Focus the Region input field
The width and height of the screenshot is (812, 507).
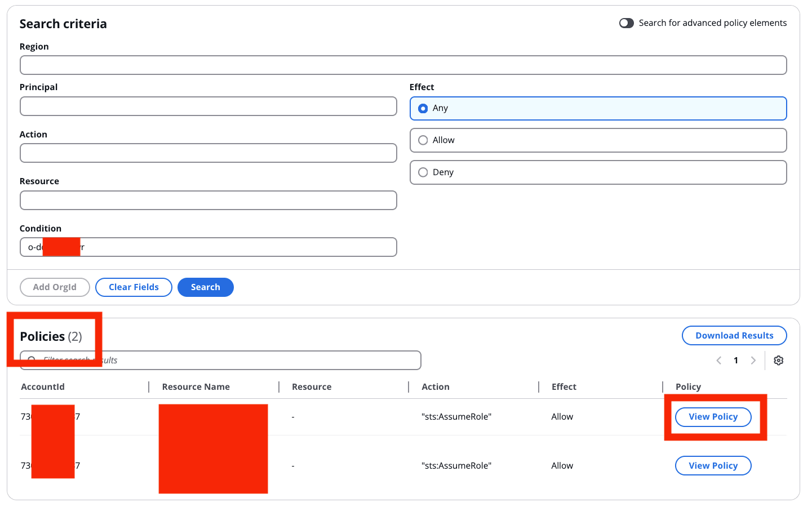click(403, 65)
